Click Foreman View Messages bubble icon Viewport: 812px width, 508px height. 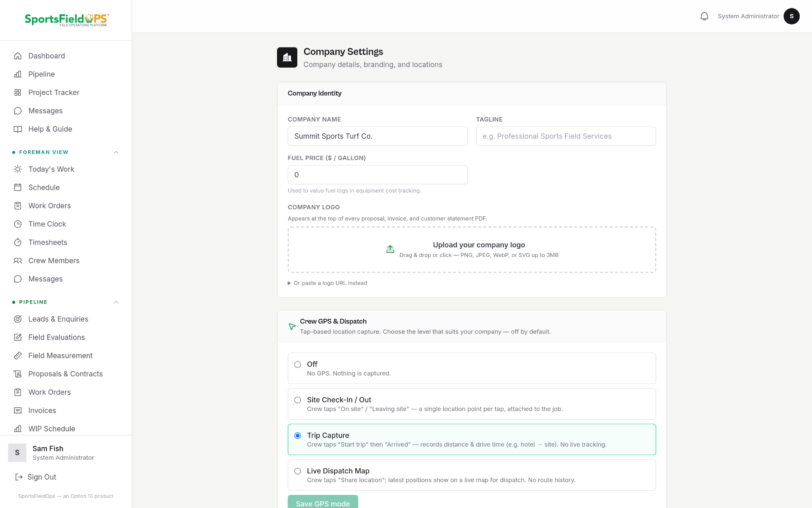click(18, 279)
